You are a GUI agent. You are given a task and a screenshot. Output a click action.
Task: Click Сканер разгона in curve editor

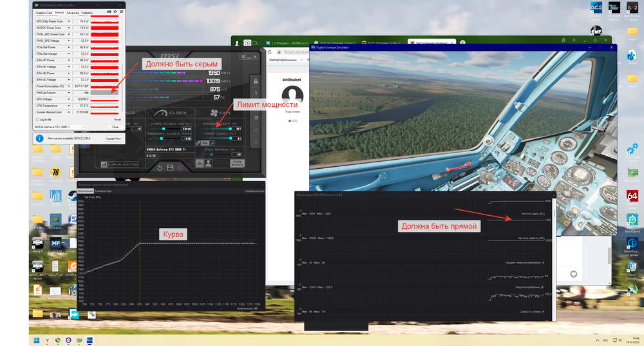click(x=254, y=191)
